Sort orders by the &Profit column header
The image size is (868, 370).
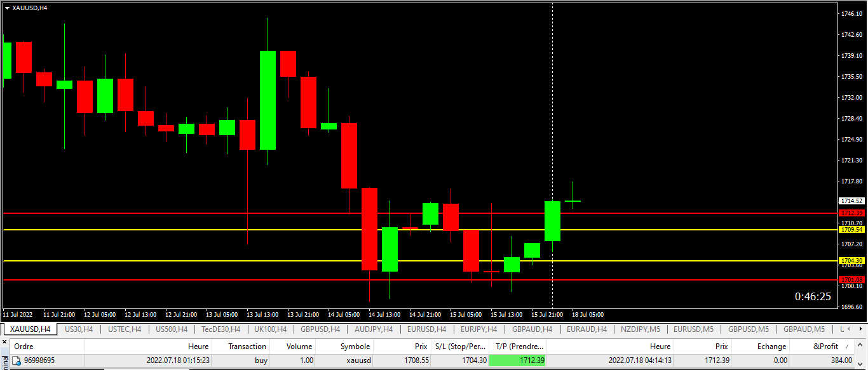coord(826,347)
